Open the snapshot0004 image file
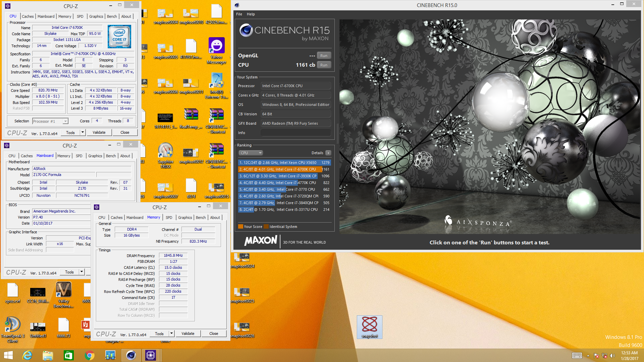 (165, 16)
